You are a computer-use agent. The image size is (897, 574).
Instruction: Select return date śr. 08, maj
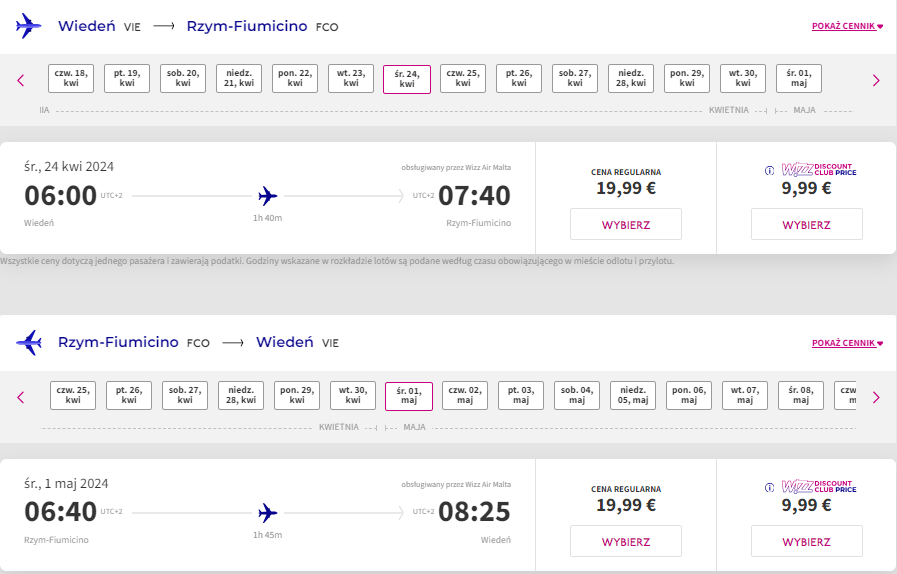pos(801,395)
